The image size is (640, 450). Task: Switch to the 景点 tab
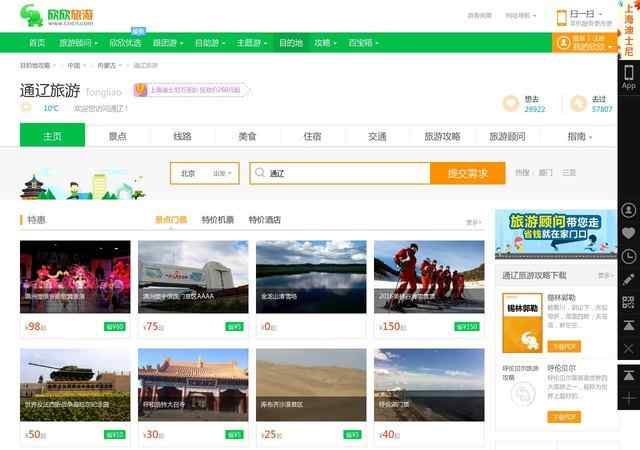click(118, 136)
